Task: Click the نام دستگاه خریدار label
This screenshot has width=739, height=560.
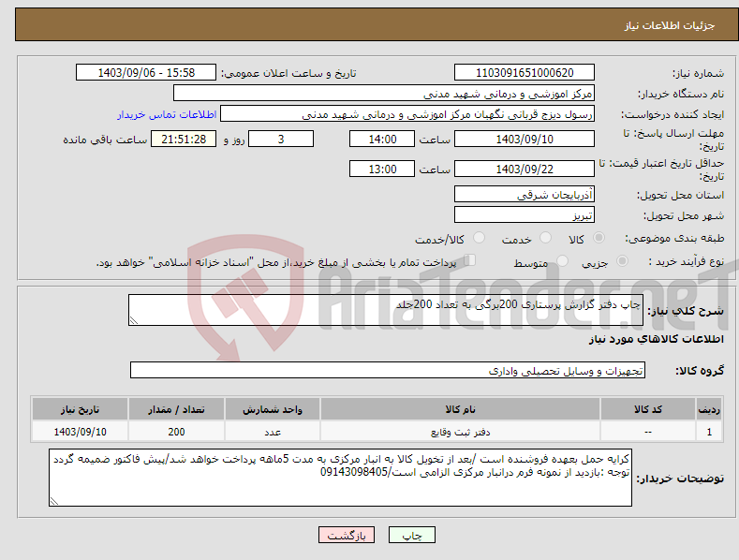Action: pos(681,95)
